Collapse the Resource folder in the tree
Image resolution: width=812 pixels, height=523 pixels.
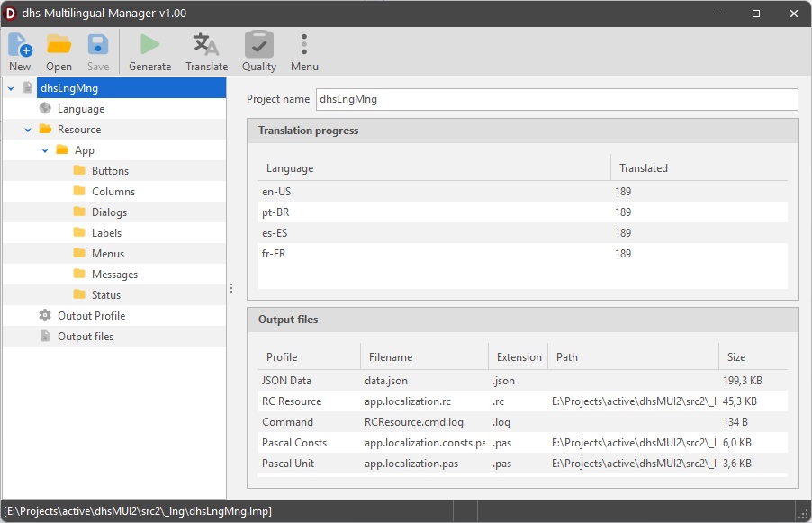27,129
